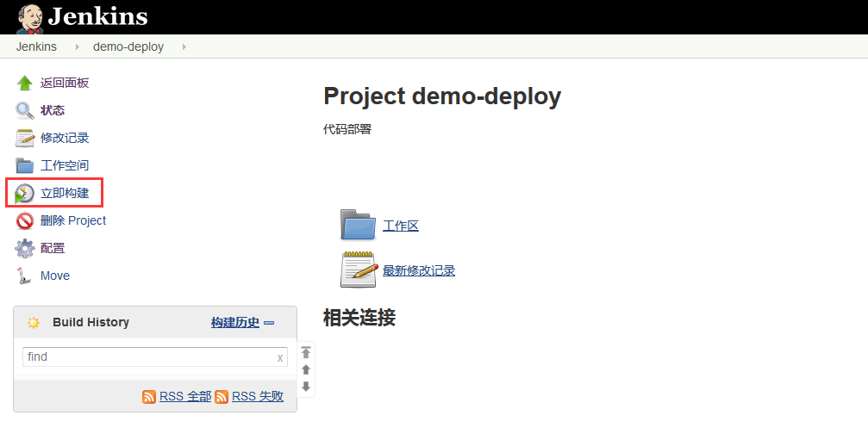Viewport: 868px width, 440px height.
Task: Click the 相关连接 heading
Action: (359, 318)
